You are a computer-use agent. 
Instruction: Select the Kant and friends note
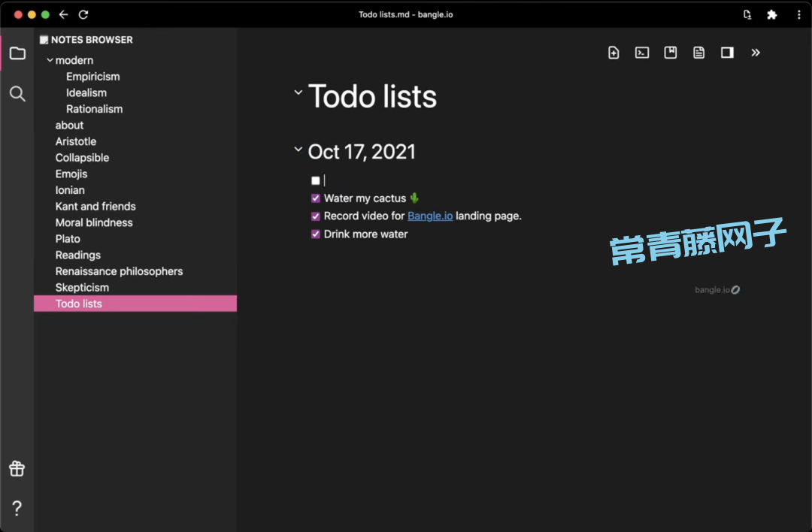click(95, 206)
